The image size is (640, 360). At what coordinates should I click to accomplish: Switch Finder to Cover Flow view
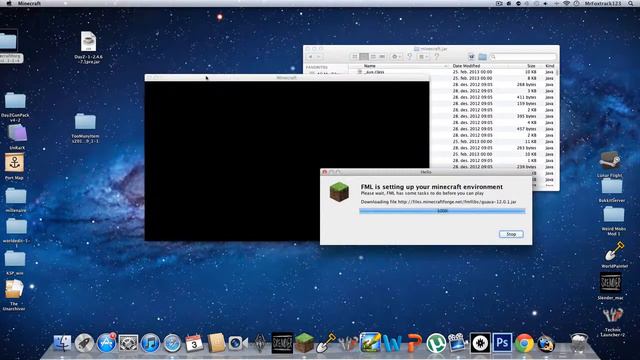382,57
